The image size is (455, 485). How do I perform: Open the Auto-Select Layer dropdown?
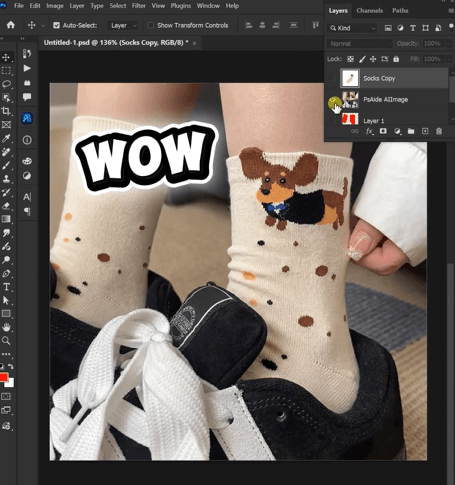click(123, 26)
